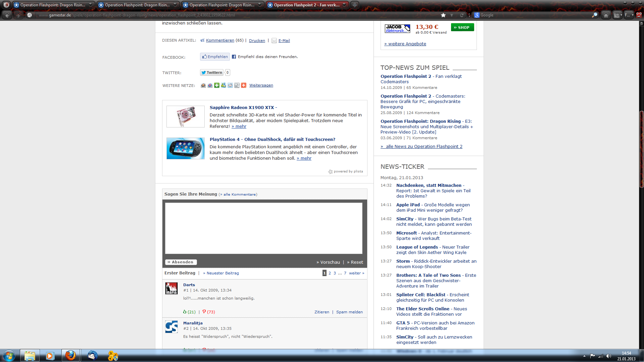This screenshot has height=362, width=644.
Task: Click the Facebook Empfehlen button
Action: (x=215, y=57)
